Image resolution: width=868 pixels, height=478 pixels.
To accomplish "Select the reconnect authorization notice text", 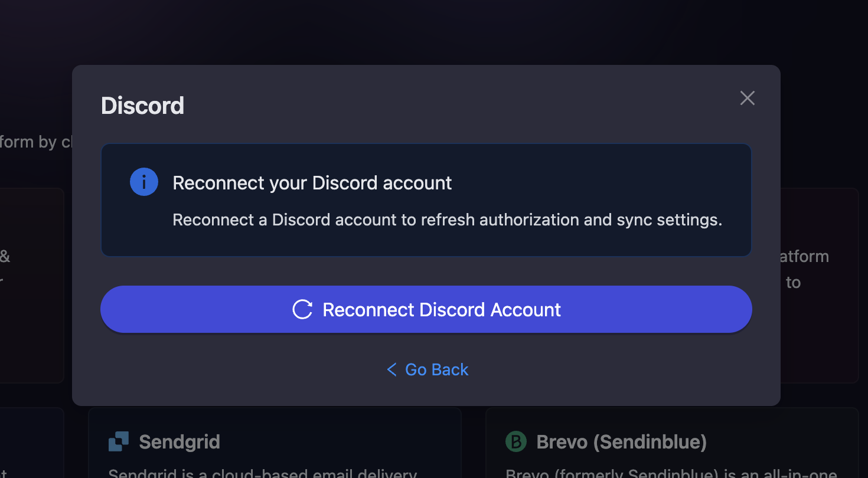I will 447,220.
